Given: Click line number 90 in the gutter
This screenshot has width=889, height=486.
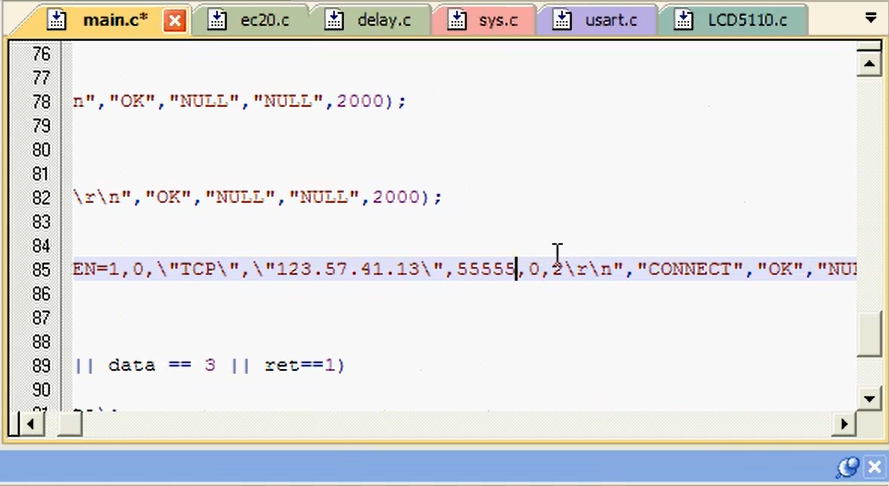Looking at the screenshot, I should click(41, 390).
